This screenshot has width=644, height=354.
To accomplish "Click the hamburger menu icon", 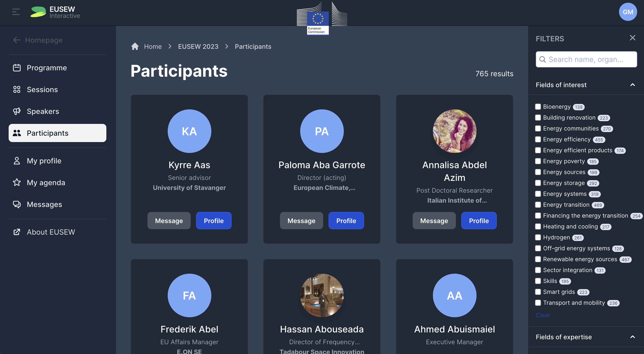I will 16,12.
